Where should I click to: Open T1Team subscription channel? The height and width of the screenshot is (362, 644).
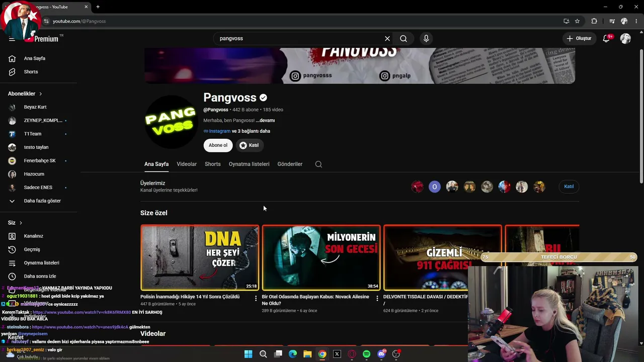click(x=33, y=134)
